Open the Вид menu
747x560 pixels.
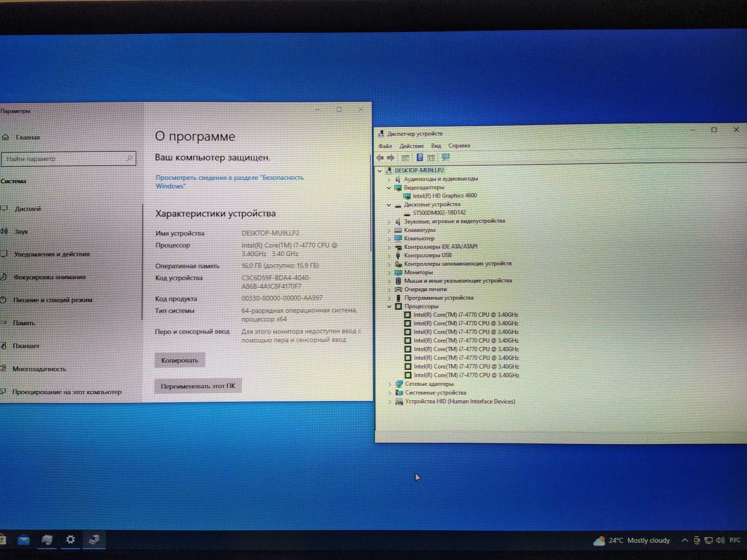pos(436,146)
